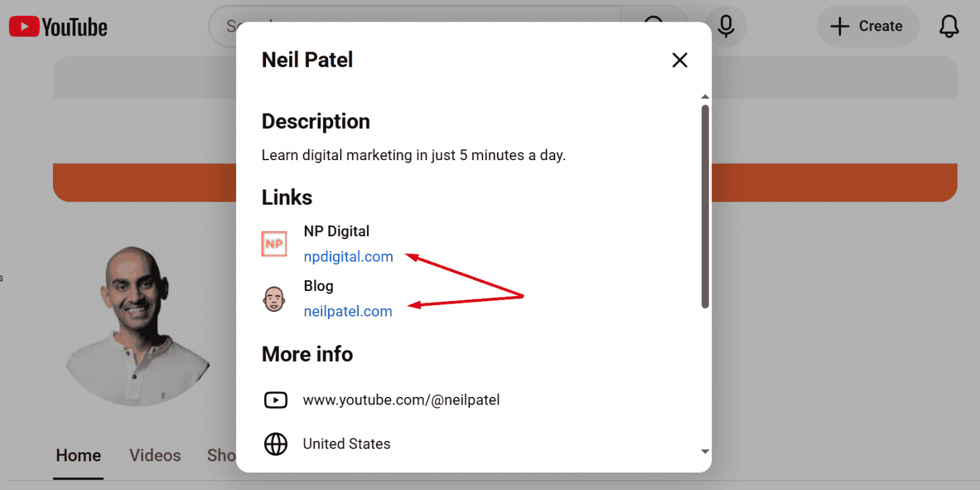Click the YouTube channel URL icon
Image resolution: width=980 pixels, height=490 pixels.
tap(276, 401)
